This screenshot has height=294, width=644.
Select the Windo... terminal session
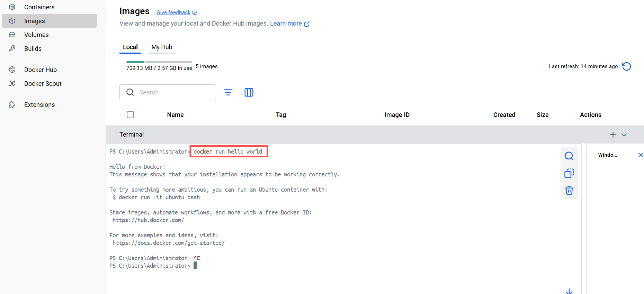click(x=607, y=155)
